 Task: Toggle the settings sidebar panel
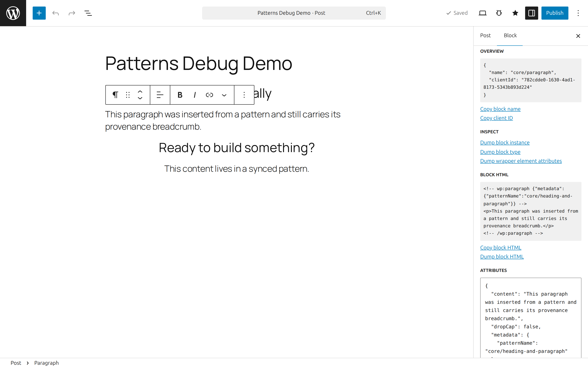point(531,13)
